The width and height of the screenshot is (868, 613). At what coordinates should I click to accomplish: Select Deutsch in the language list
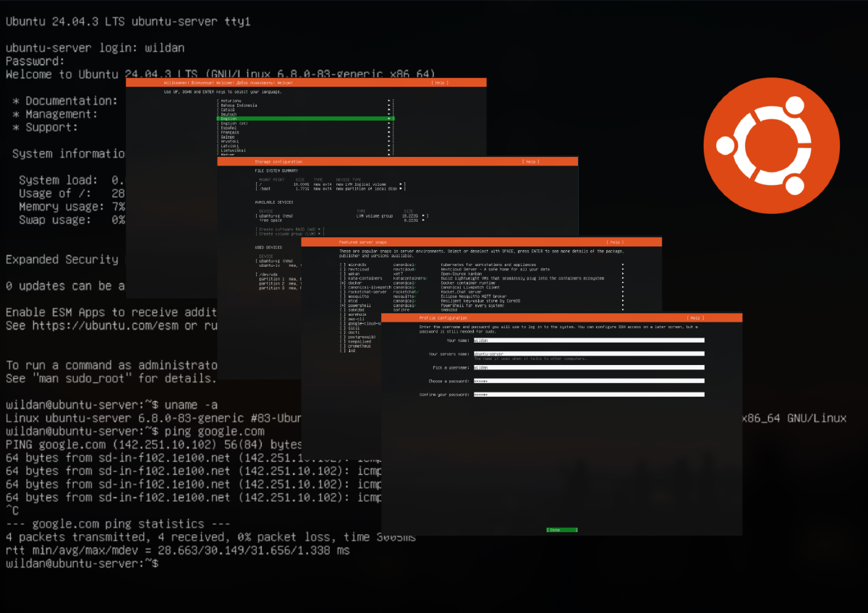pyautogui.click(x=305, y=113)
